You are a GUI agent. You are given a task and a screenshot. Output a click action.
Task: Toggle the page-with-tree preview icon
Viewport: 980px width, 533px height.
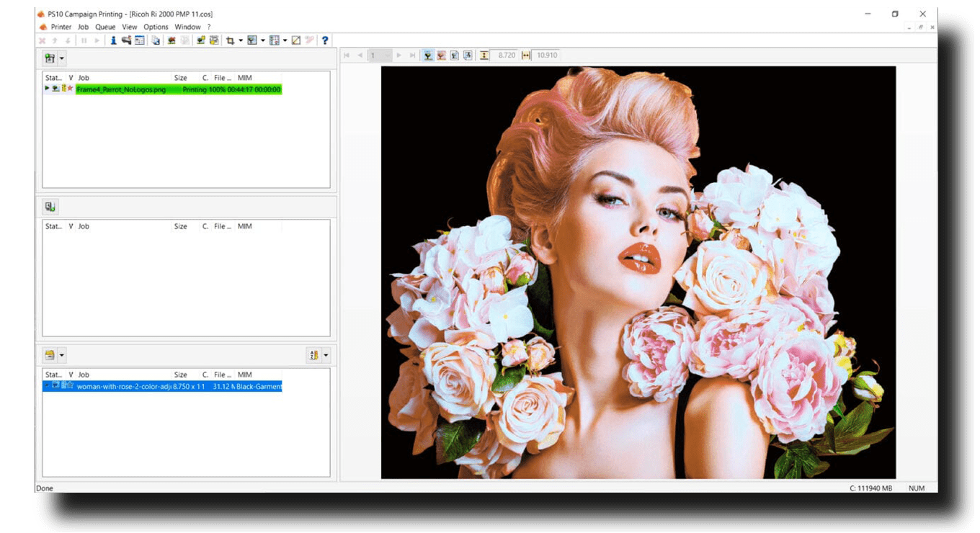(x=455, y=55)
